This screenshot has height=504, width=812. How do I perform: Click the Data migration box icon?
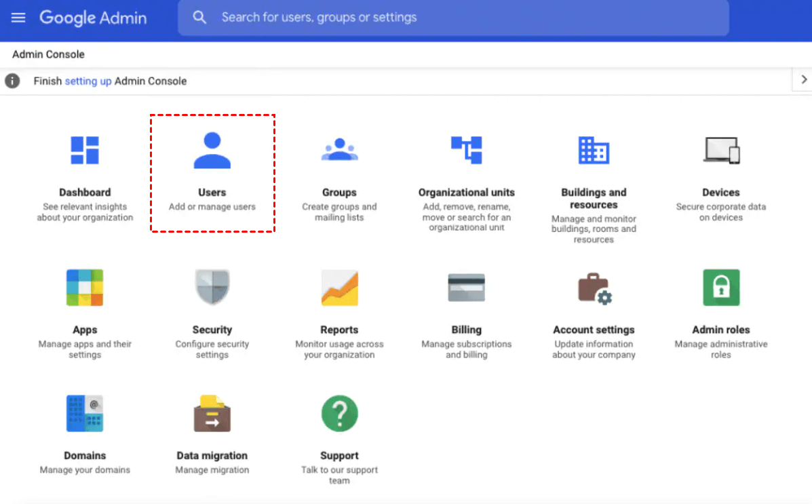point(212,413)
